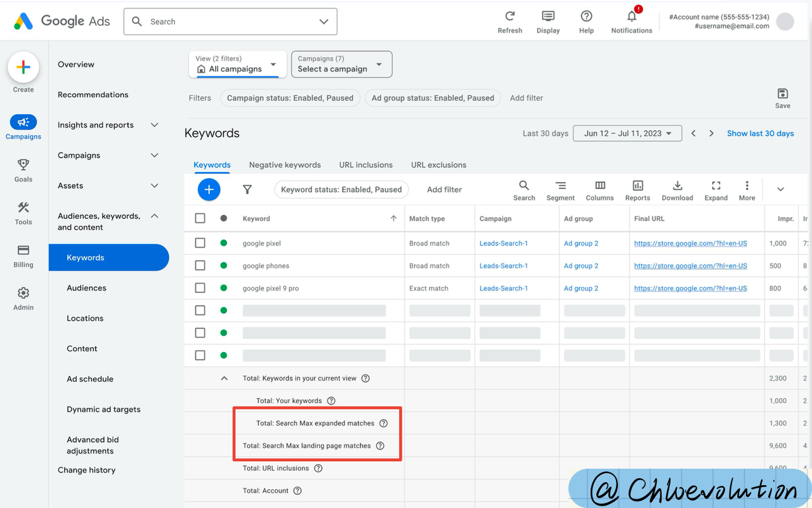Click the toolbar collapse chevron
The width and height of the screenshot is (812, 508).
click(x=780, y=189)
